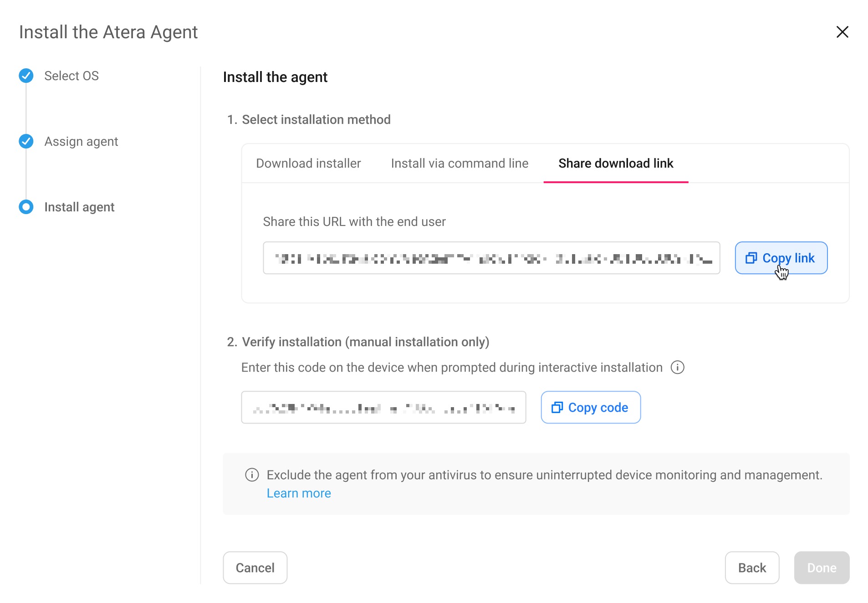Click the Install agent step indicator circle
868x603 pixels.
(x=26, y=207)
